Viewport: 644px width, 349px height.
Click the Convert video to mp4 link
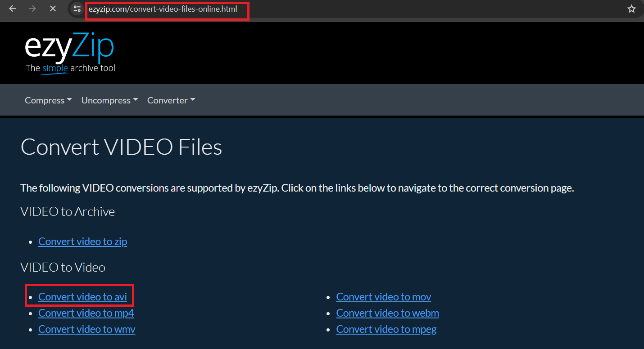86,313
